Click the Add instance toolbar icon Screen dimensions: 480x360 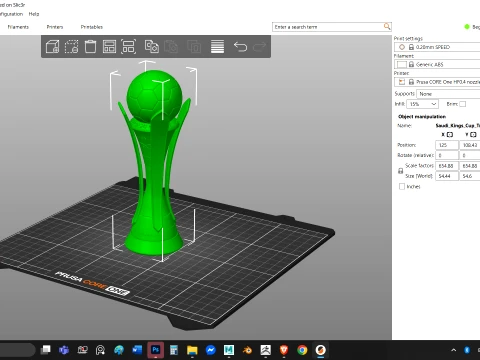194,47
